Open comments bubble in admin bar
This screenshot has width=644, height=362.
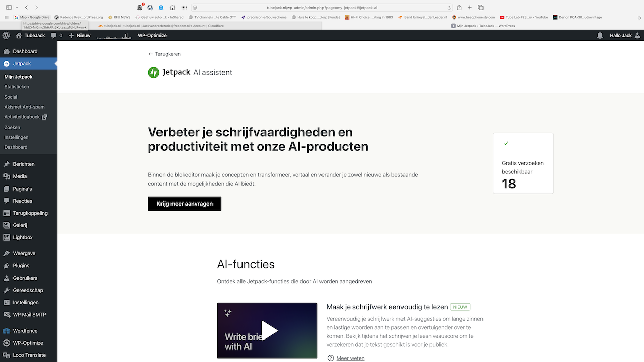coord(57,36)
